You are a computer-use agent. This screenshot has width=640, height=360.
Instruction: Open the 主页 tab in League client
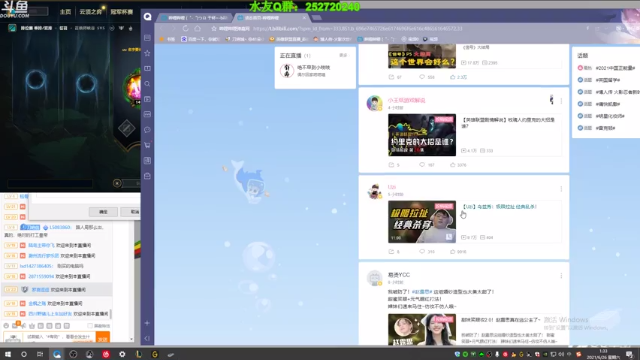tap(65, 12)
